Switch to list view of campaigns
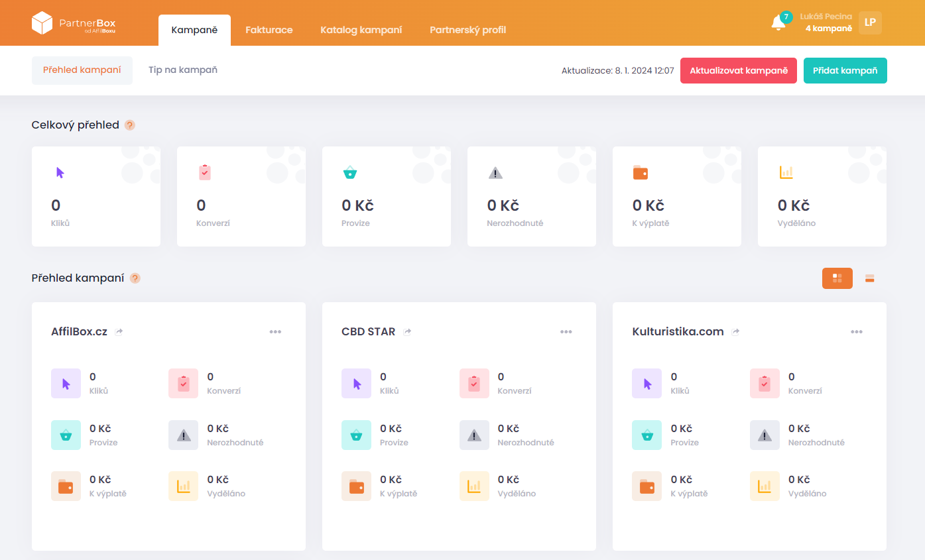The width and height of the screenshot is (925, 560). point(869,278)
